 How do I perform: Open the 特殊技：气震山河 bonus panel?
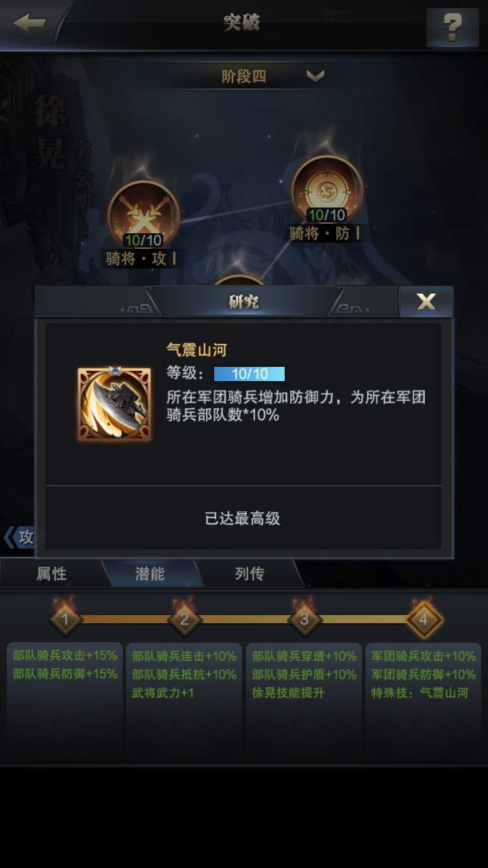(x=423, y=703)
